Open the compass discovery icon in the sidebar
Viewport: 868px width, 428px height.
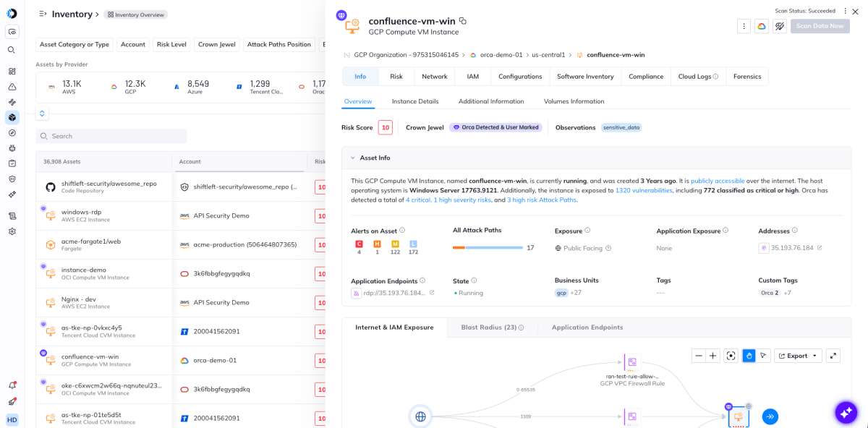click(12, 132)
